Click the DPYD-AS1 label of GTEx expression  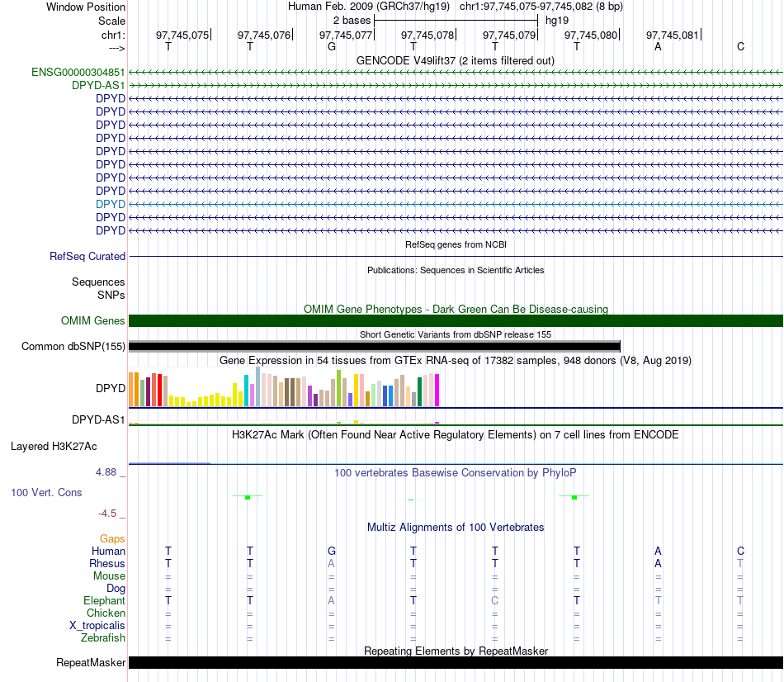click(98, 419)
